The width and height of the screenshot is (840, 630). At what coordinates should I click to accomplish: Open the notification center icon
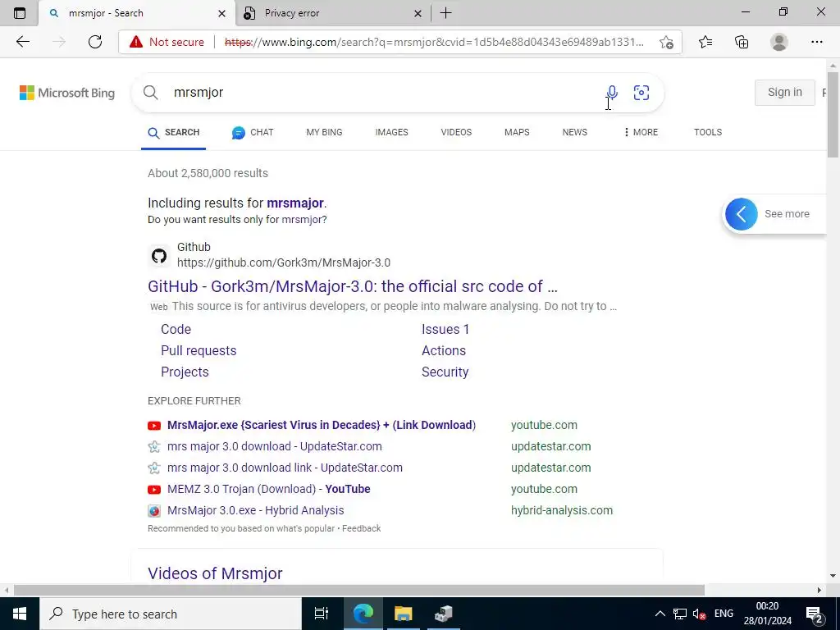[x=815, y=614]
